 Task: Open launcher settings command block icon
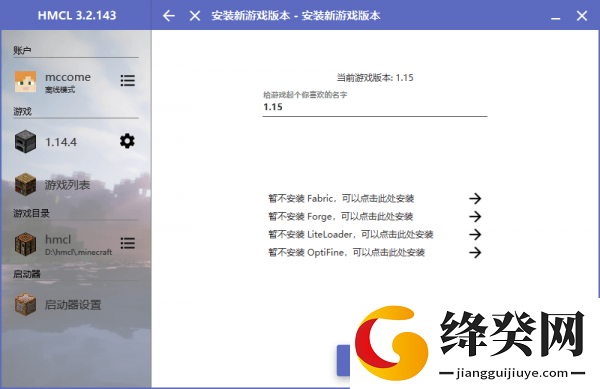coord(25,304)
